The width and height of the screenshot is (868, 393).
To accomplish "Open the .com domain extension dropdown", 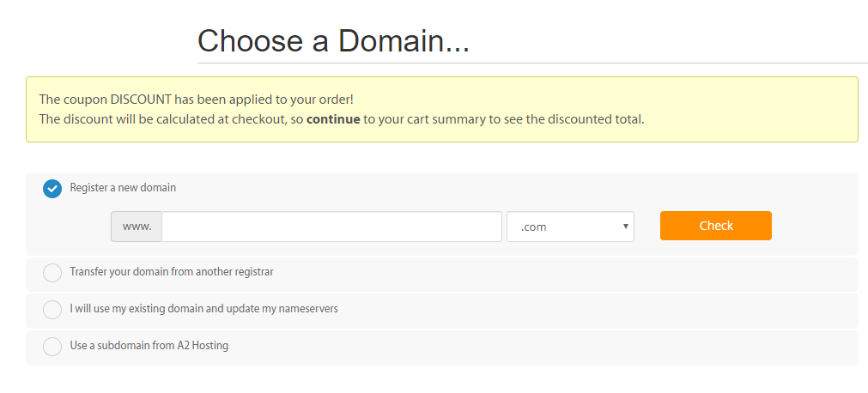I will tap(570, 227).
